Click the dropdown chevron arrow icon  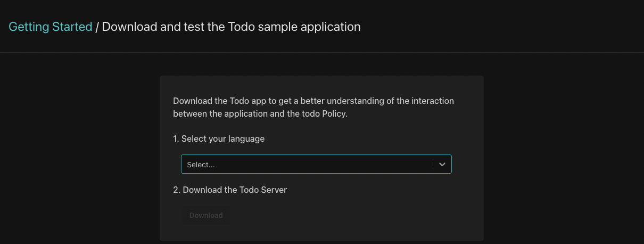[442, 165]
